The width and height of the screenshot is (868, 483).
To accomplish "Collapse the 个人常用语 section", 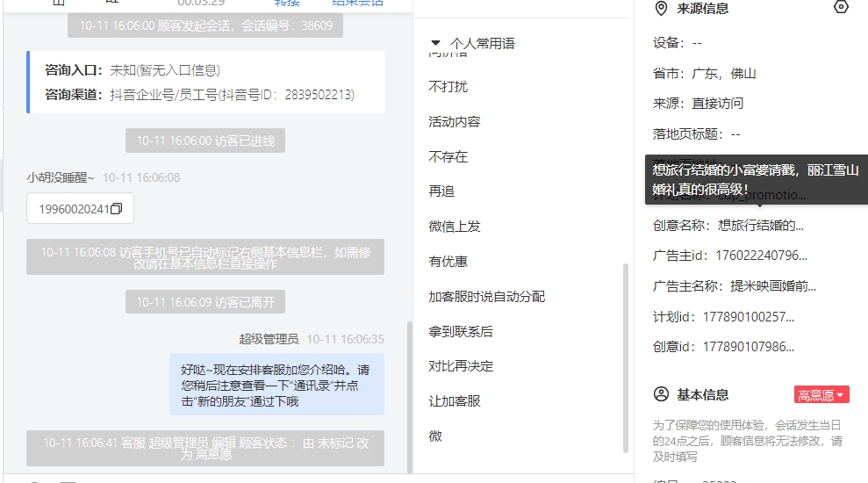I will [x=435, y=43].
